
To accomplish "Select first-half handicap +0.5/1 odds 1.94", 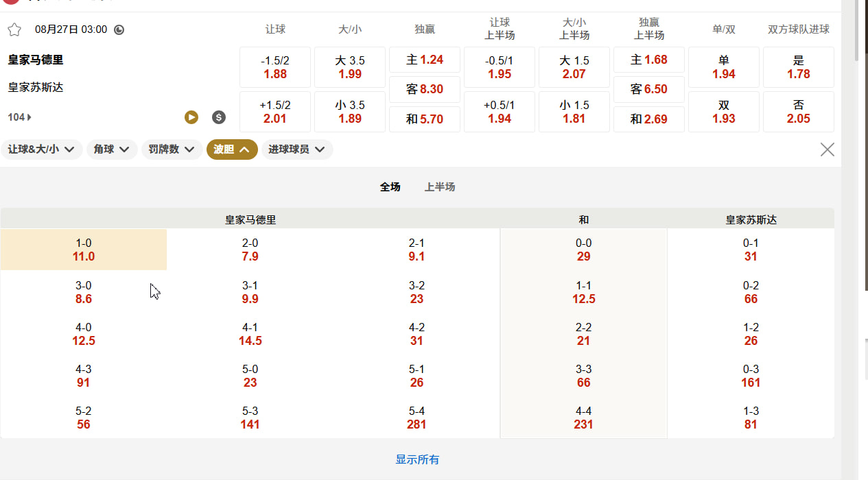I will coord(500,112).
